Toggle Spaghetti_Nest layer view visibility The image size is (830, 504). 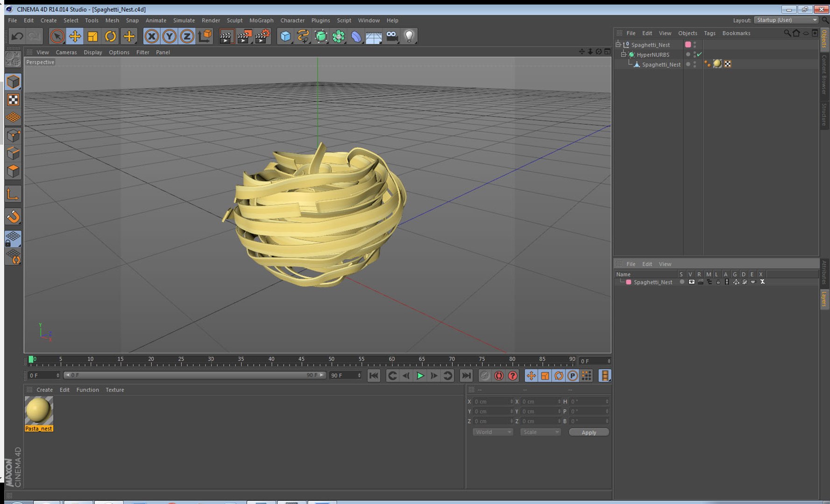[x=691, y=282]
